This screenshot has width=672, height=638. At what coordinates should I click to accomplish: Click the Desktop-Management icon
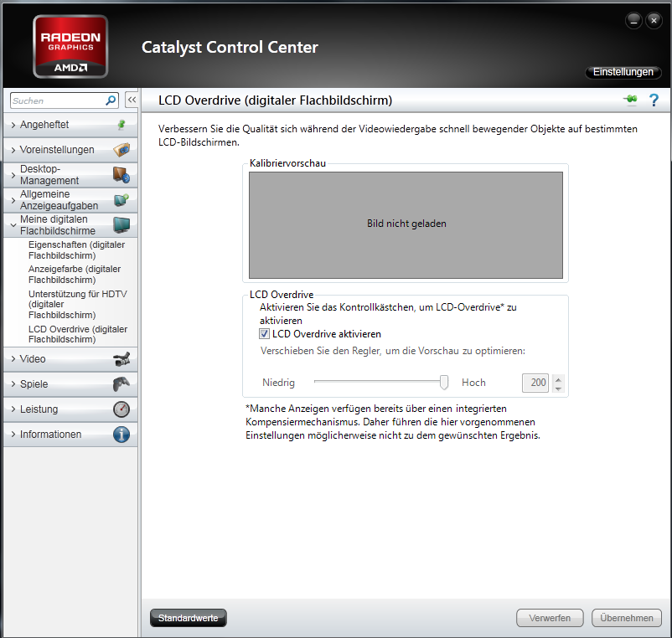(x=121, y=175)
